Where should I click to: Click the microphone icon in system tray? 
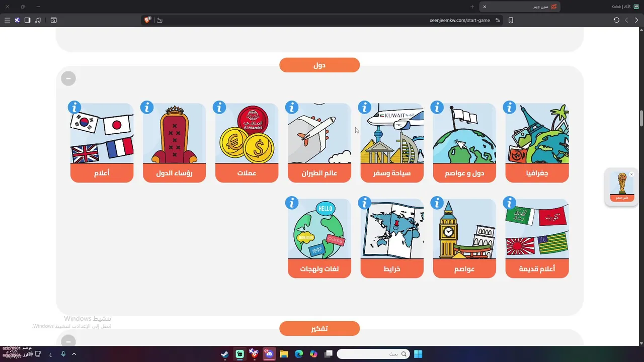(x=63, y=354)
